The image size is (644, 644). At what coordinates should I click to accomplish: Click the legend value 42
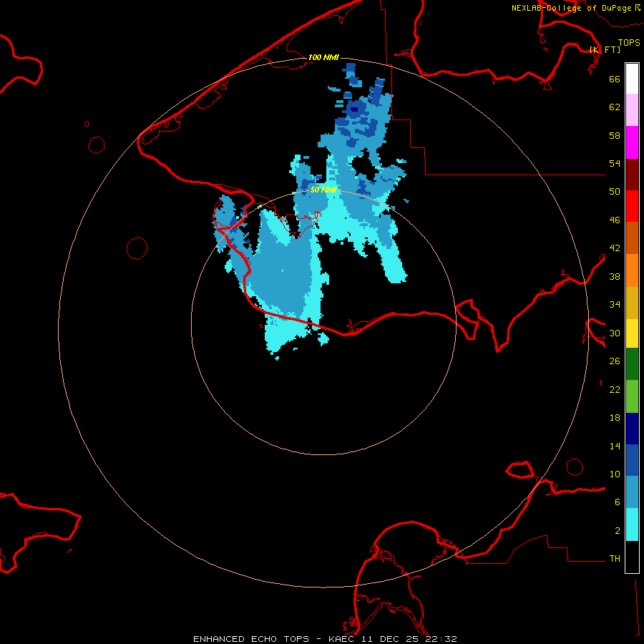(615, 248)
